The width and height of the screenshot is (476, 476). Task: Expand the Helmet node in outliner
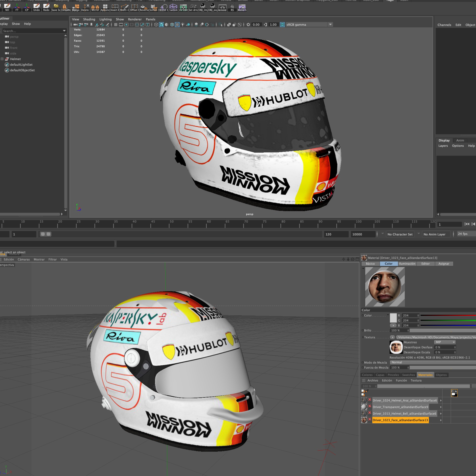pos(2,59)
